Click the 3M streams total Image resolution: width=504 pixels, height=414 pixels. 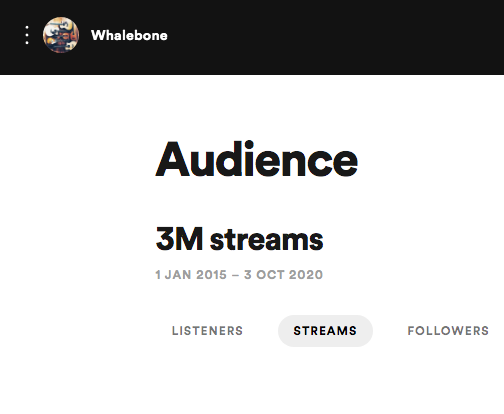[239, 239]
